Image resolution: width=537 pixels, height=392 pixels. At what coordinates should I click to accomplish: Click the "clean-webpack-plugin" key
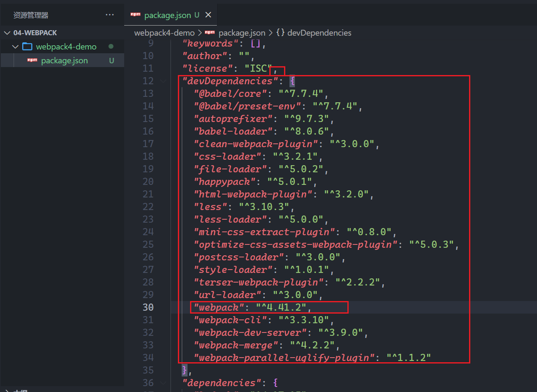pyautogui.click(x=256, y=144)
